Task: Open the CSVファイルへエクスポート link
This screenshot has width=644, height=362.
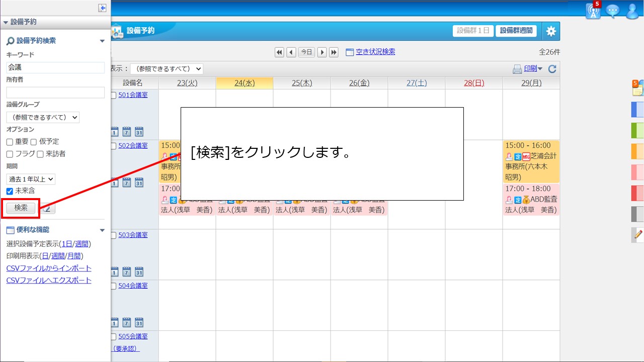Action: pos(49,280)
